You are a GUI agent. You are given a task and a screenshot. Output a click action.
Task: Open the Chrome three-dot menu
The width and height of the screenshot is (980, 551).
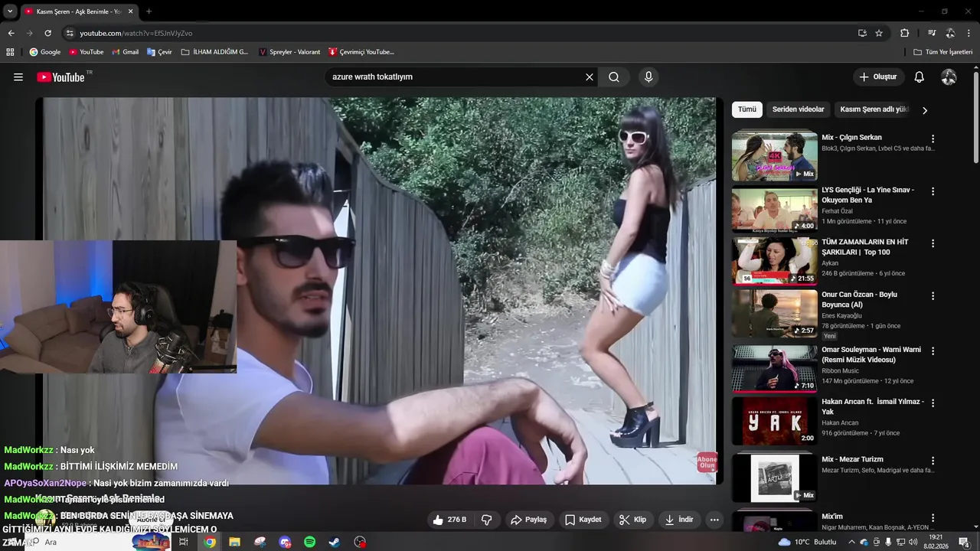(x=969, y=33)
